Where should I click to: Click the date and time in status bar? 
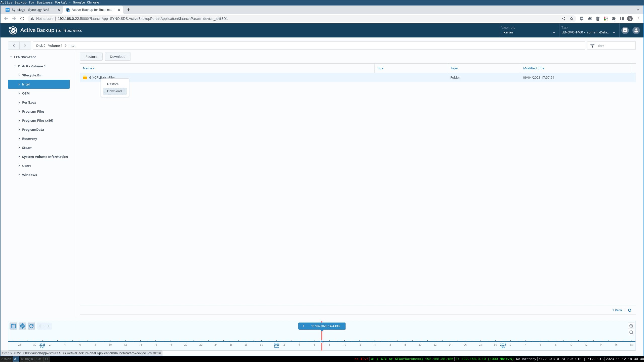pos(625,359)
